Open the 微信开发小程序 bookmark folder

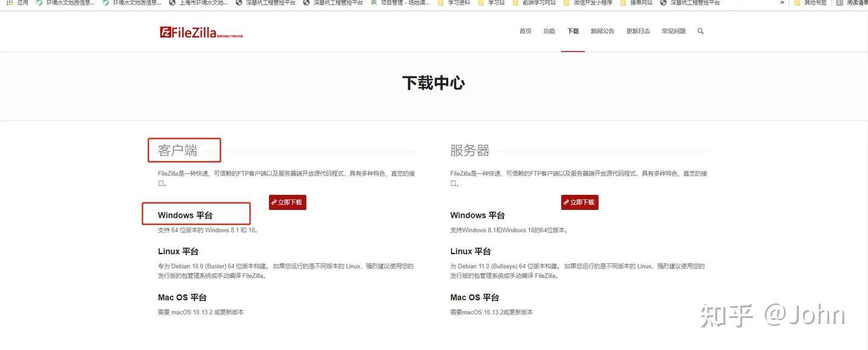pyautogui.click(x=588, y=3)
